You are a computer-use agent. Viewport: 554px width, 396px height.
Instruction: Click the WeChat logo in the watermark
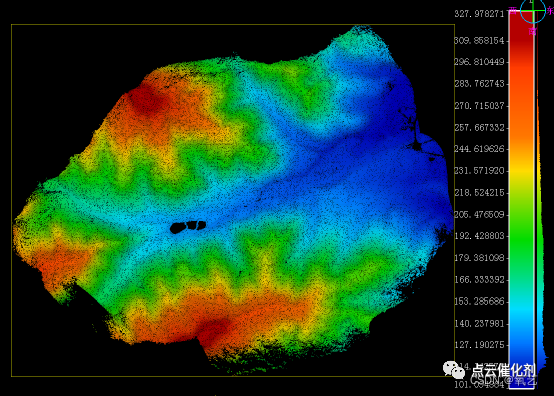click(x=454, y=370)
